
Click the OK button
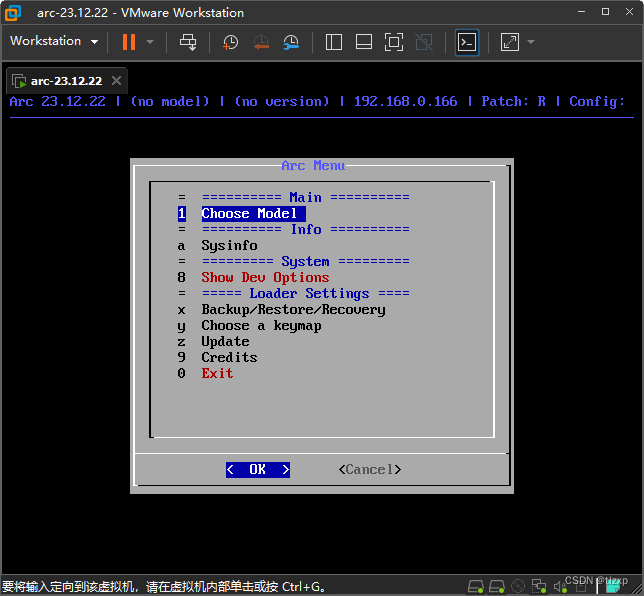pos(258,469)
